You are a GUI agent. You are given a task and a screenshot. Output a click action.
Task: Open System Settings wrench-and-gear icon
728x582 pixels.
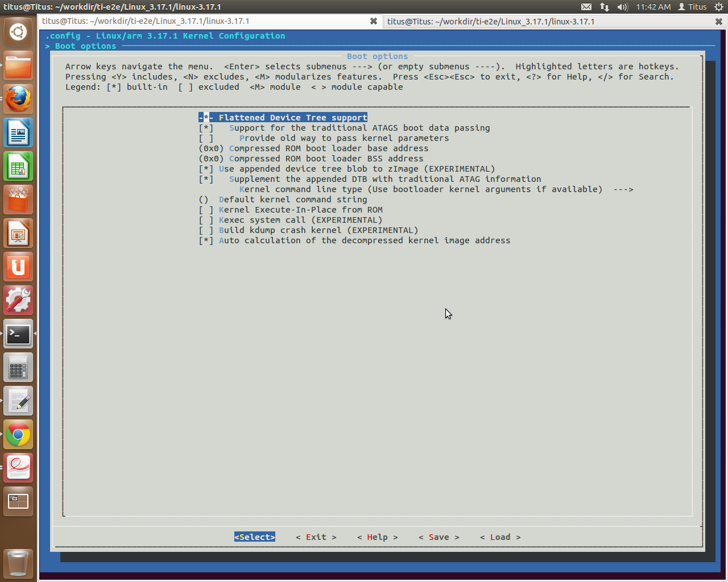point(18,301)
